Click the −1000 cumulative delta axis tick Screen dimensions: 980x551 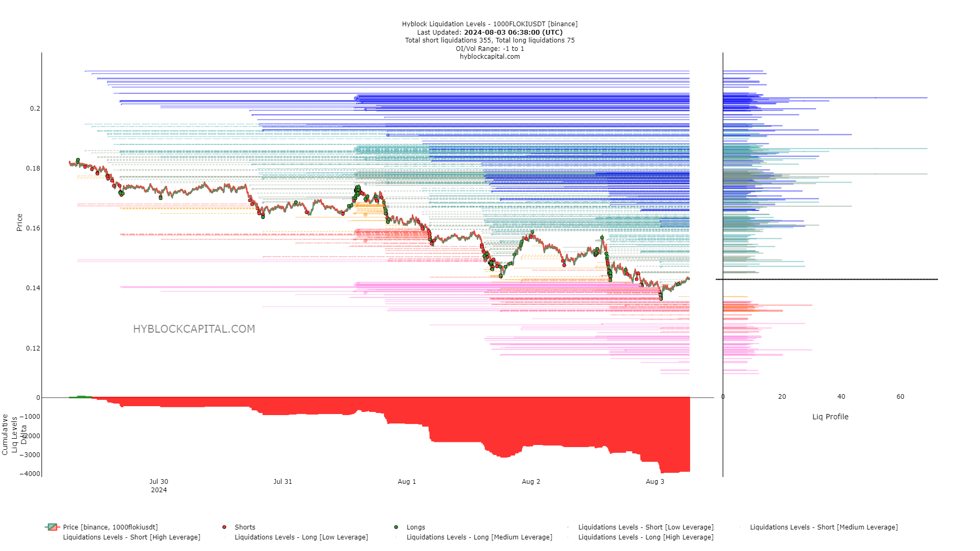point(30,417)
